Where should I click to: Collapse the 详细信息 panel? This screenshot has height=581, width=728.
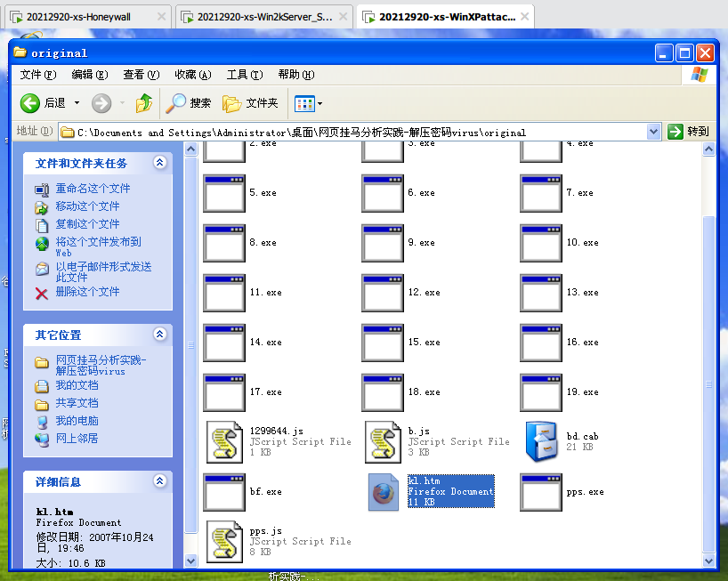[159, 481]
